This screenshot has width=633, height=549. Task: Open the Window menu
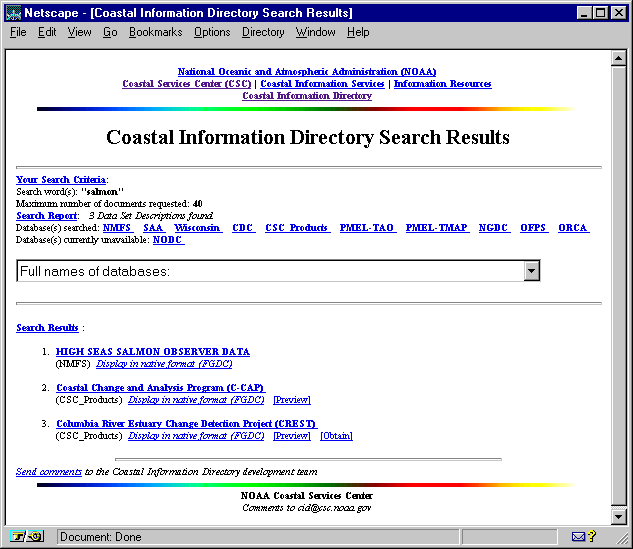315,32
